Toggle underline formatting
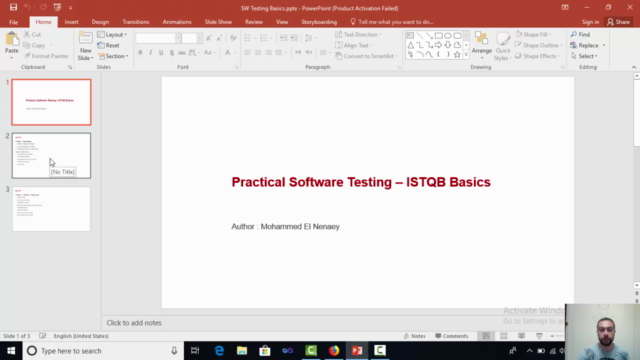Screen dimensions: 640x360 [161, 52]
